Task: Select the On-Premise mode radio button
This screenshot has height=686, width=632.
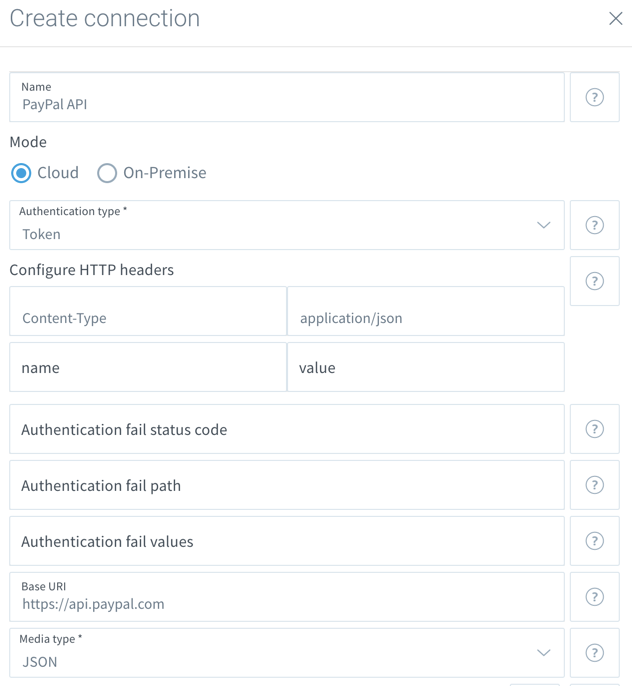Action: point(107,173)
